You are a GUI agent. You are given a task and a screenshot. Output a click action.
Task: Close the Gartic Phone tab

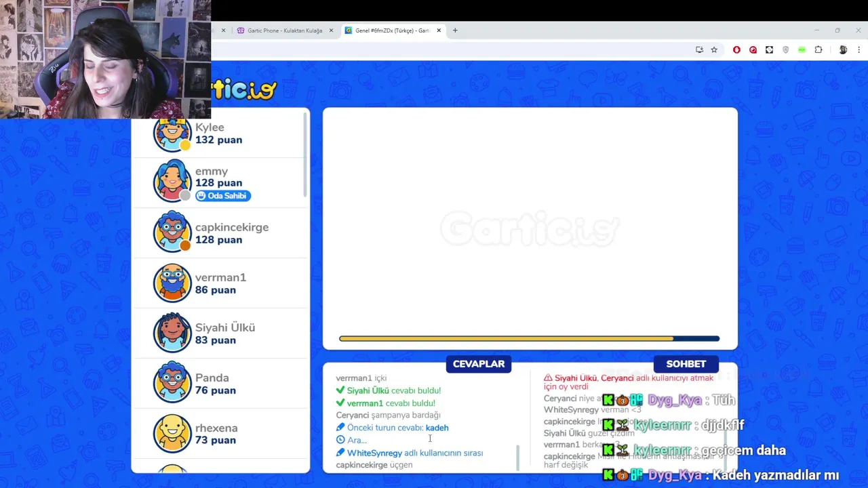pos(331,30)
